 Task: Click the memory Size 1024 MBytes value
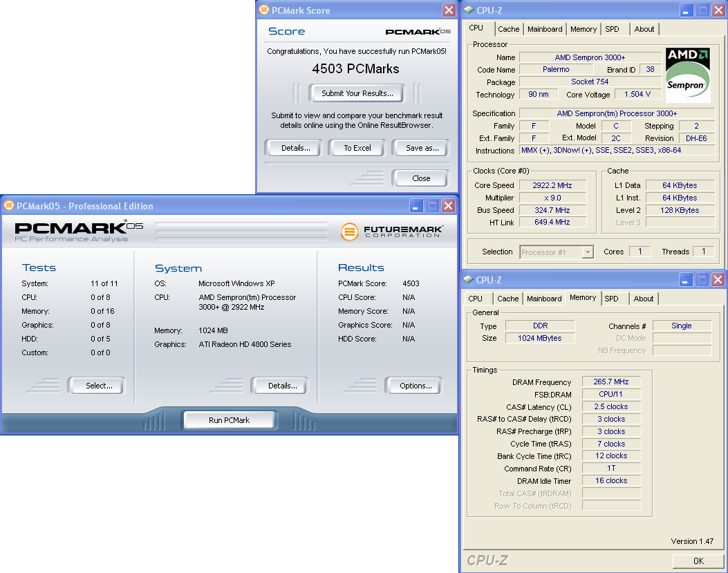539,338
